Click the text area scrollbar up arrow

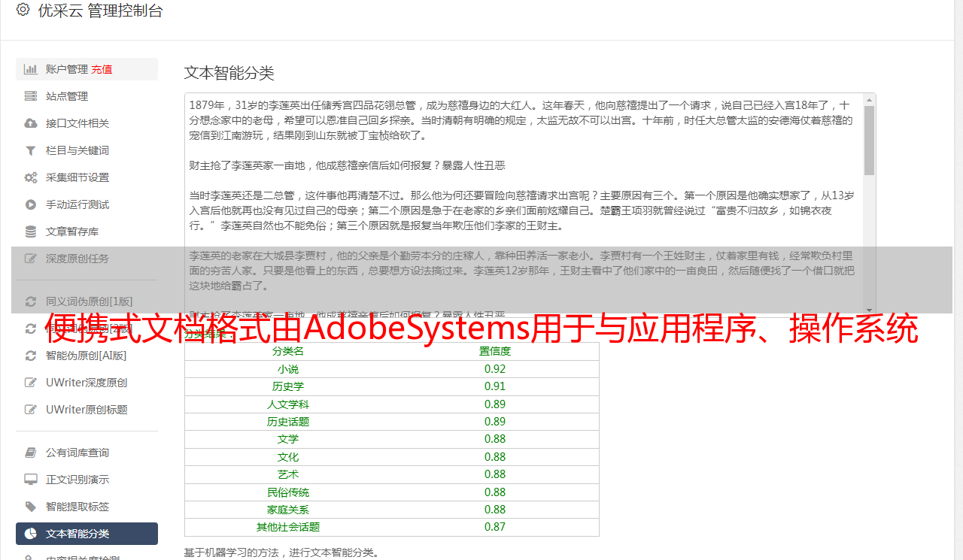click(x=870, y=99)
